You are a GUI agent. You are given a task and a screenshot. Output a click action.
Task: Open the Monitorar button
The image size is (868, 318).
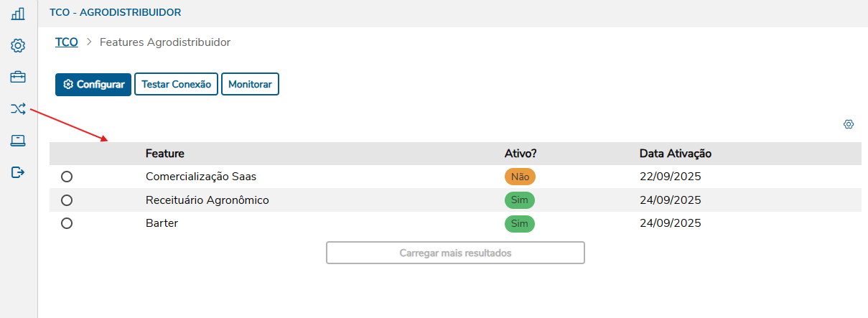click(x=250, y=84)
